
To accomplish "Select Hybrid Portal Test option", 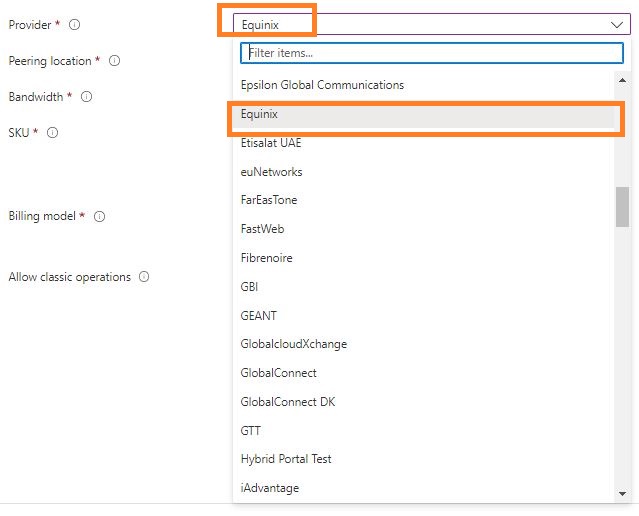I will (286, 459).
